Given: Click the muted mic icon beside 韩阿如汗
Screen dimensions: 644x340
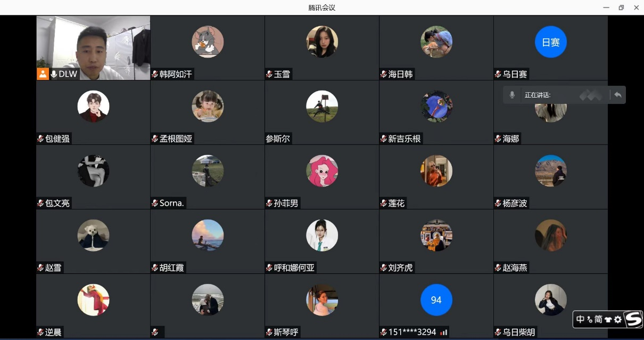Looking at the screenshot, I should click(x=155, y=74).
